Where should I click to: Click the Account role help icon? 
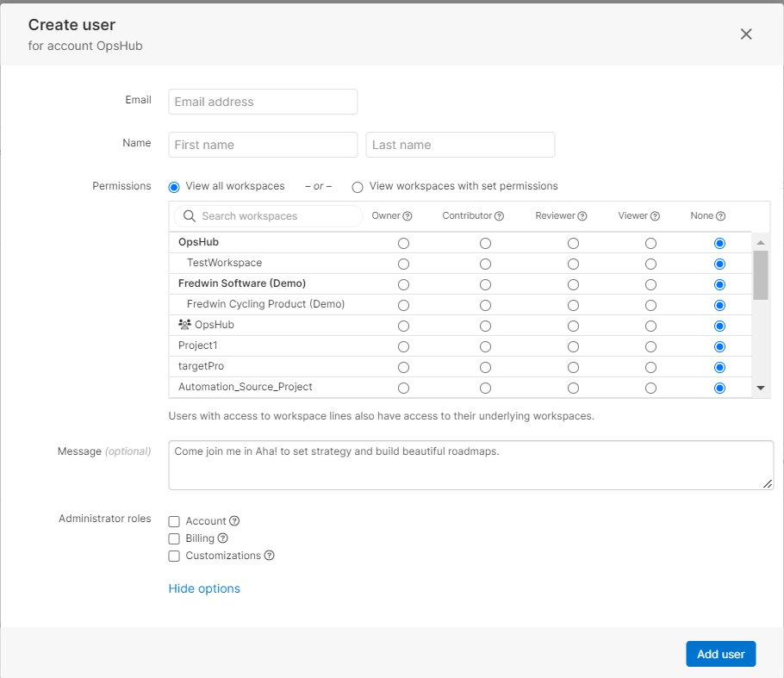(234, 521)
